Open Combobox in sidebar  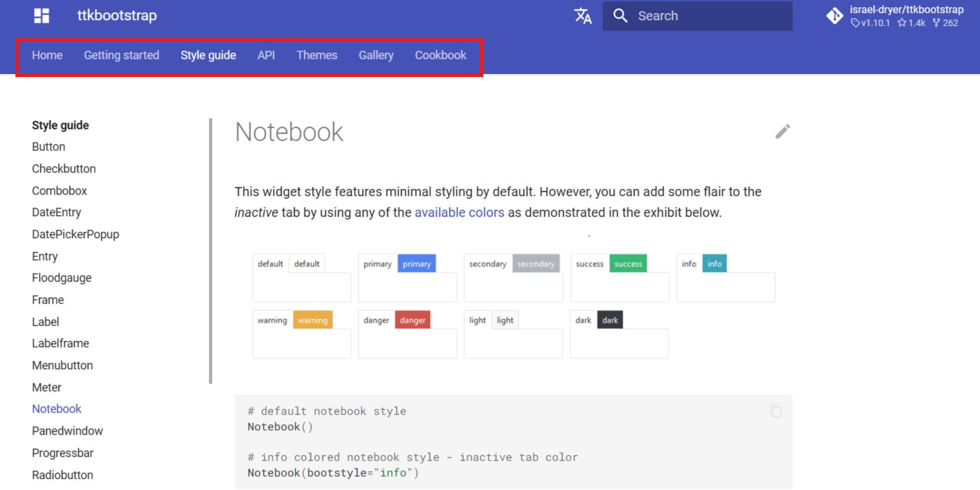pos(59,191)
